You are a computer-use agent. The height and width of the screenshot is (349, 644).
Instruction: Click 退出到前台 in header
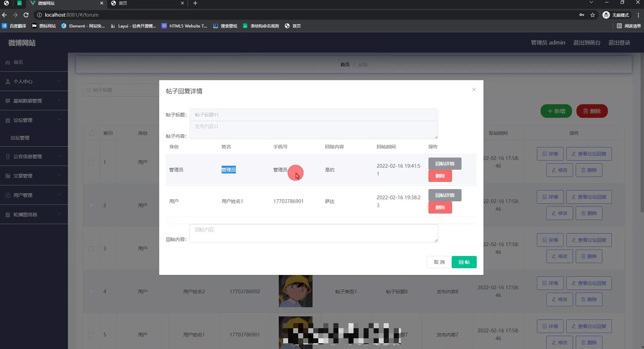point(587,43)
